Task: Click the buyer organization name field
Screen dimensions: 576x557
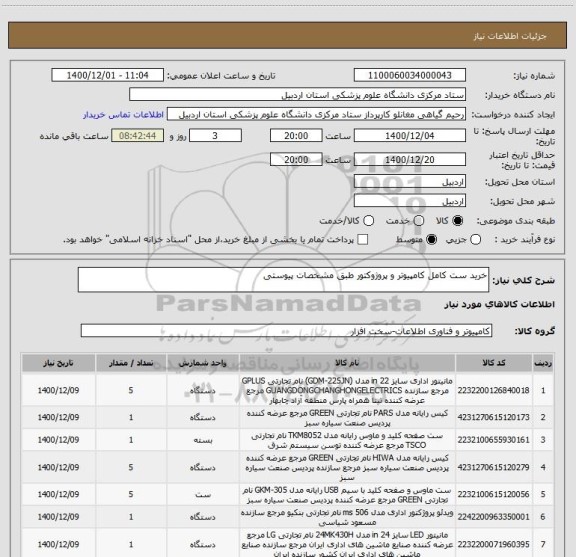Action: [x=298, y=95]
